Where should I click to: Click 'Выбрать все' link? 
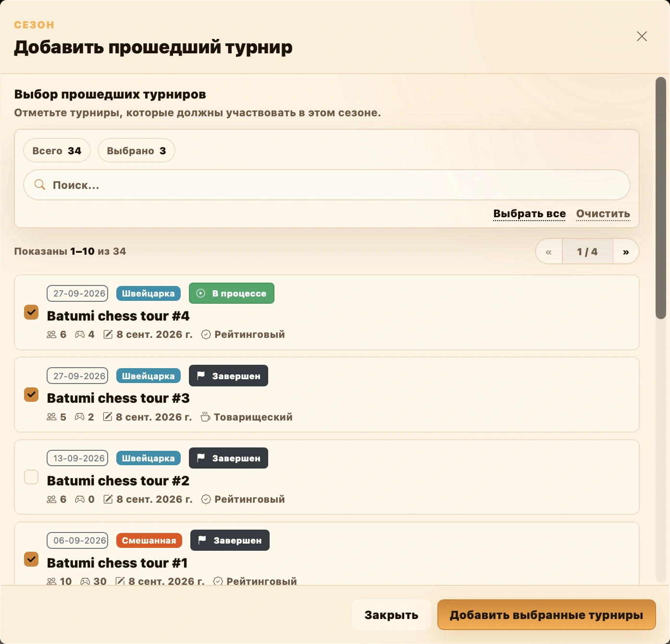530,213
